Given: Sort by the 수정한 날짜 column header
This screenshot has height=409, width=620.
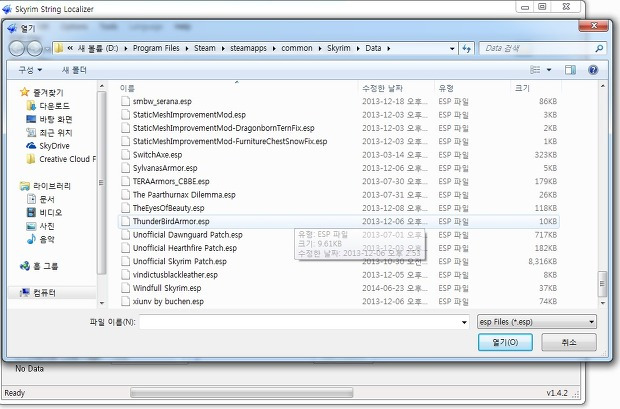Looking at the screenshot, I should tap(396, 88).
